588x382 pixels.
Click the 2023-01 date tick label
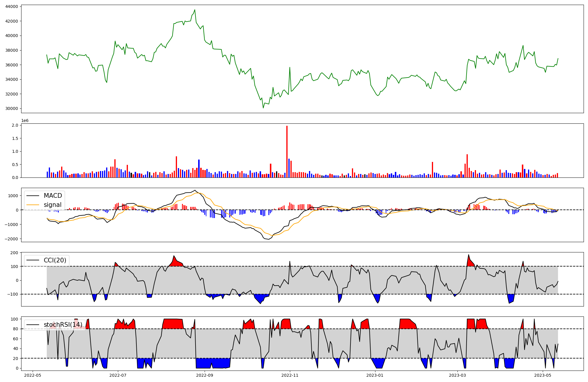[x=375, y=375]
